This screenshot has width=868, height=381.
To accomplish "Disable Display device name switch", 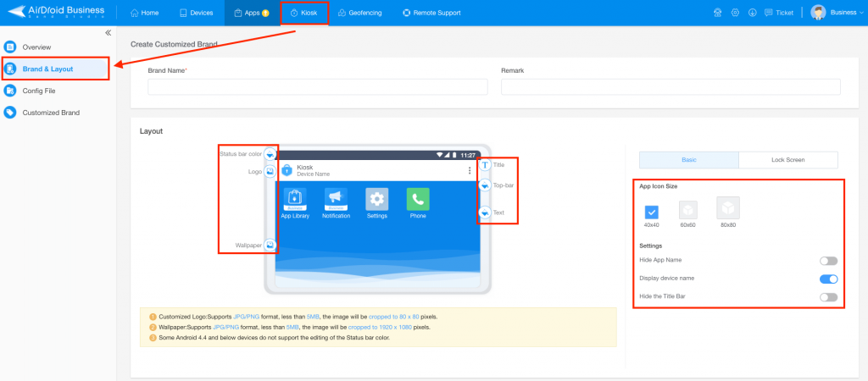I will pos(829,279).
